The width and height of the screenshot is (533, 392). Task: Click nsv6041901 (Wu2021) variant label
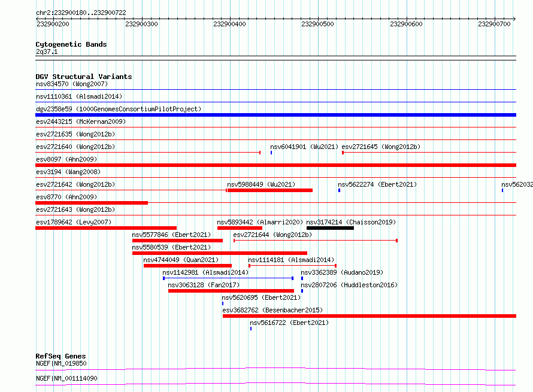tap(304, 147)
